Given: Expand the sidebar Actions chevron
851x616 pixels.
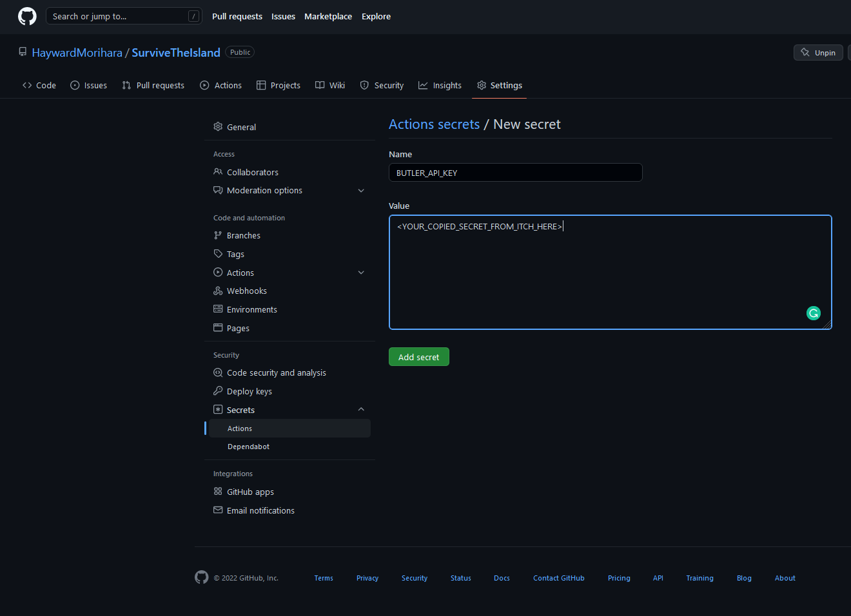Looking at the screenshot, I should (x=361, y=273).
